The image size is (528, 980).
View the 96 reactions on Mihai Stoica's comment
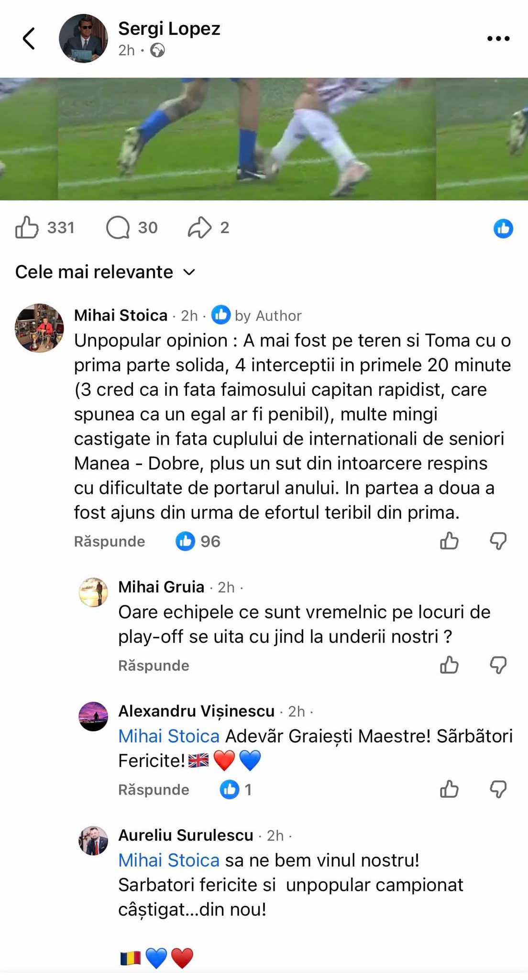coord(198,541)
